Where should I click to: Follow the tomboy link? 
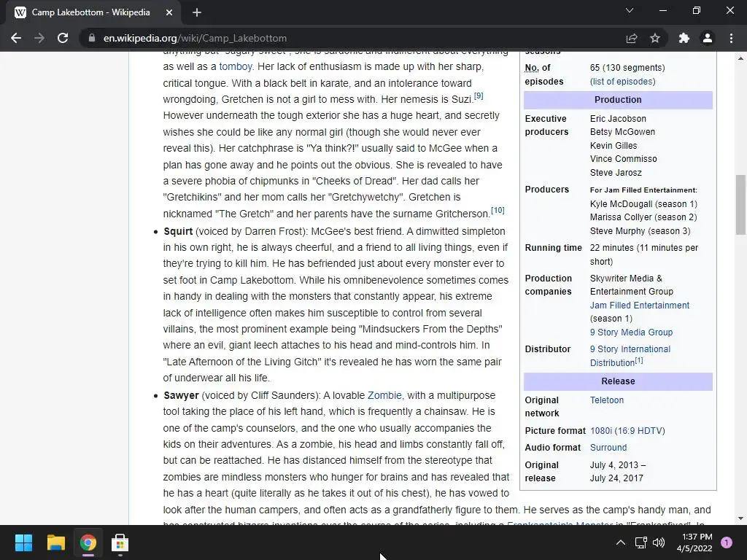(x=236, y=66)
